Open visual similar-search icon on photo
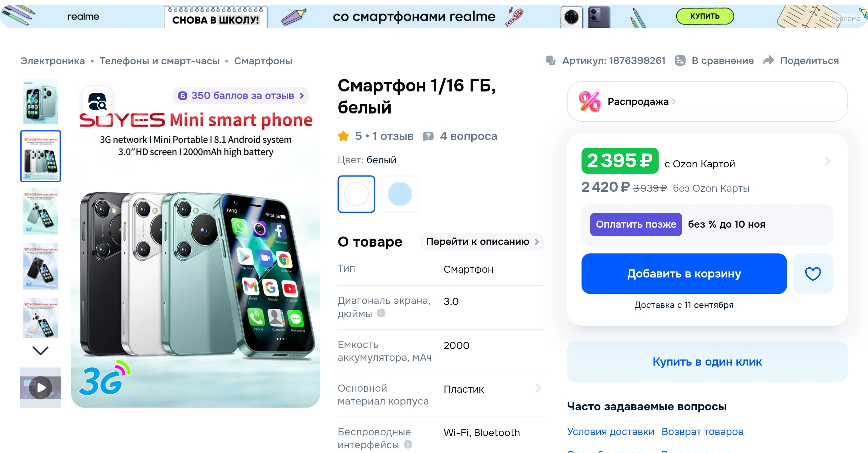Image resolution: width=868 pixels, height=453 pixels. [97, 101]
